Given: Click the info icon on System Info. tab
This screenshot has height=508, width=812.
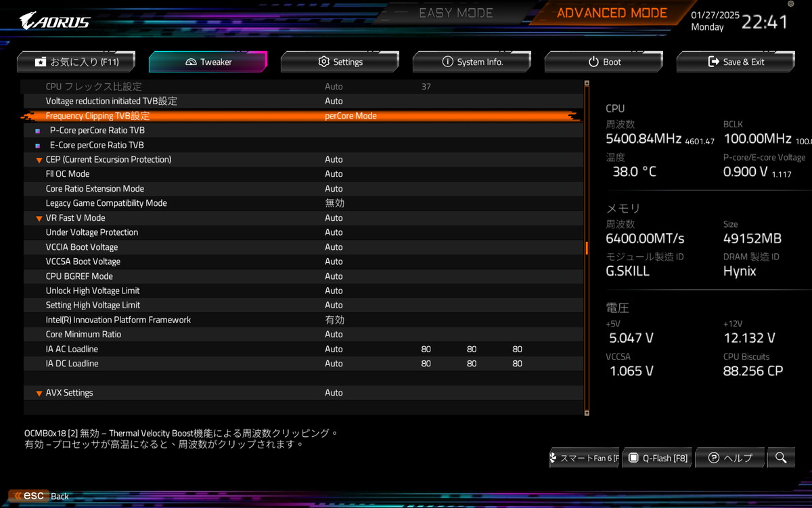Looking at the screenshot, I should [447, 62].
